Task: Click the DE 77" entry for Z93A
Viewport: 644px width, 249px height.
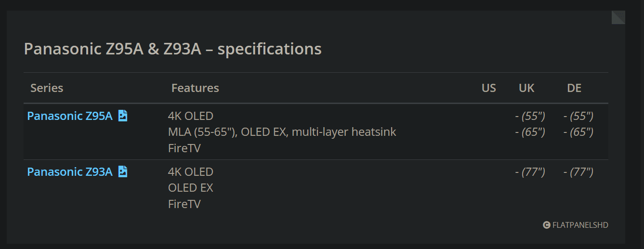Action: point(578,172)
